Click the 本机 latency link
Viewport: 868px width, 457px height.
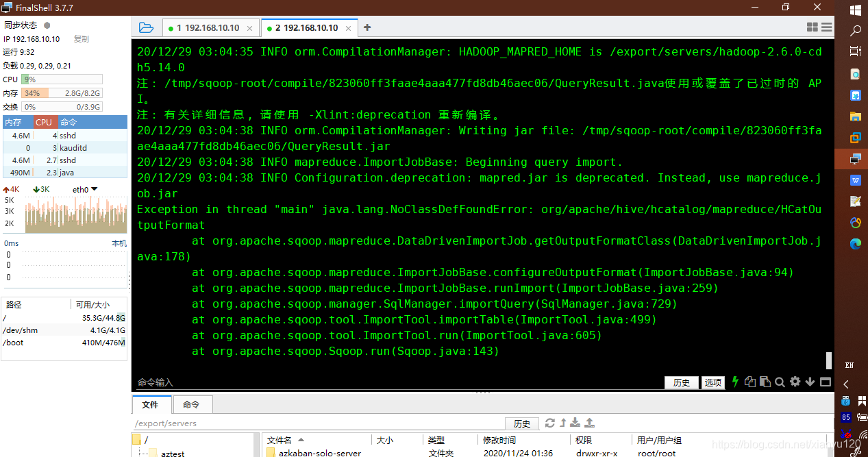[119, 243]
